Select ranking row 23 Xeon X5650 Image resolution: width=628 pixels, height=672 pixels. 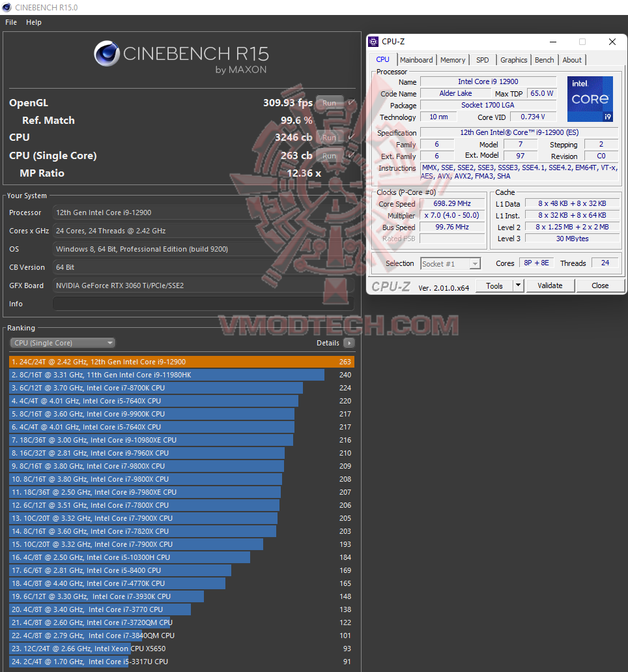(182, 649)
